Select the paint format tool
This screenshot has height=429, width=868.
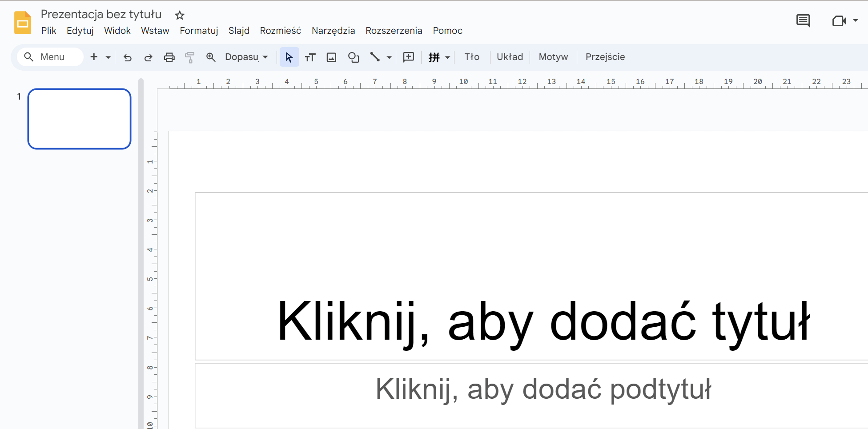pos(190,57)
